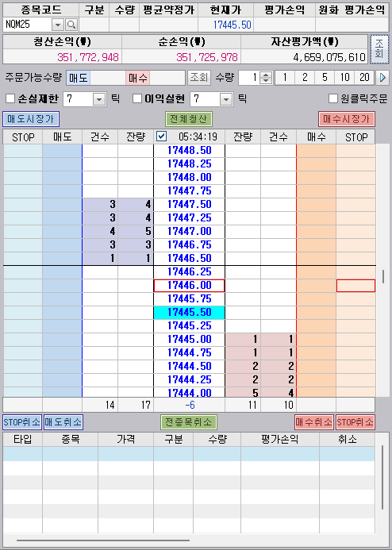
Task: Click the 전종목취소 button
Action: [189, 422]
